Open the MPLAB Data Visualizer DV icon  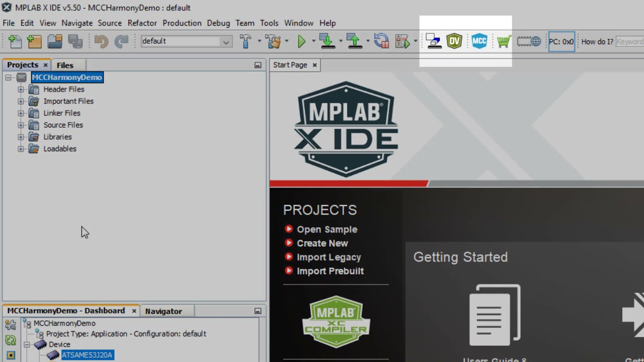[454, 41]
